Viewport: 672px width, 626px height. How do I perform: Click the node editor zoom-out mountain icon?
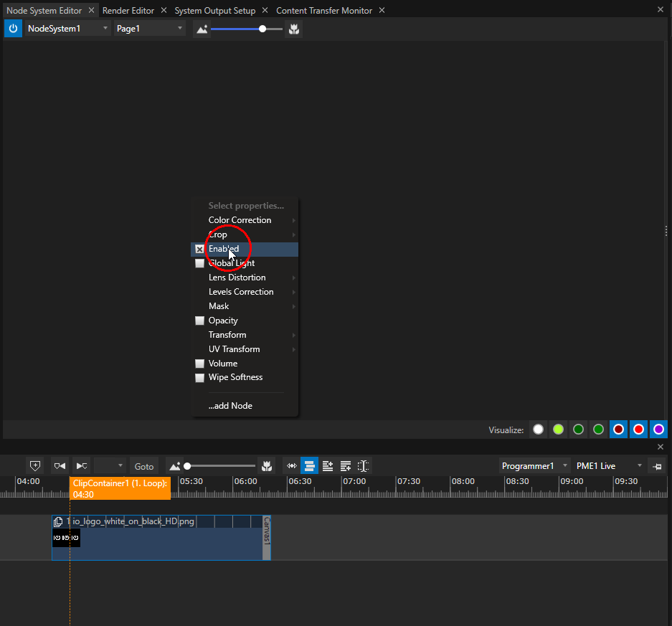pos(202,29)
